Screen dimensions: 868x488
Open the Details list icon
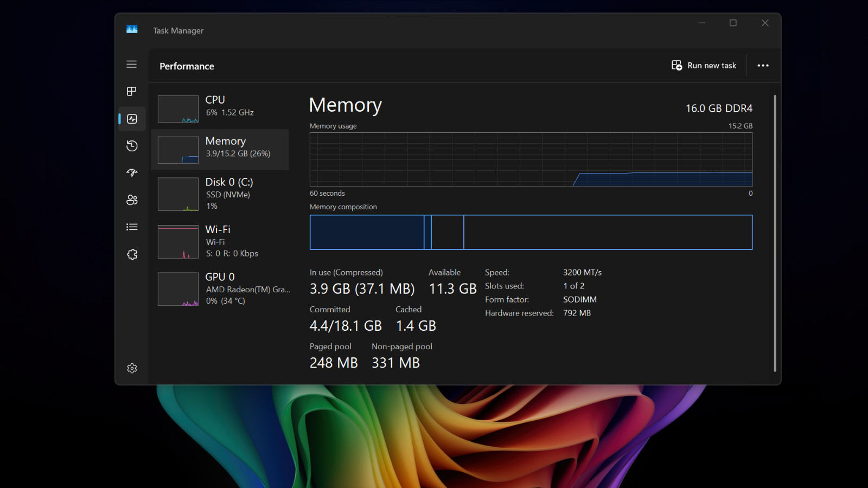(131, 227)
